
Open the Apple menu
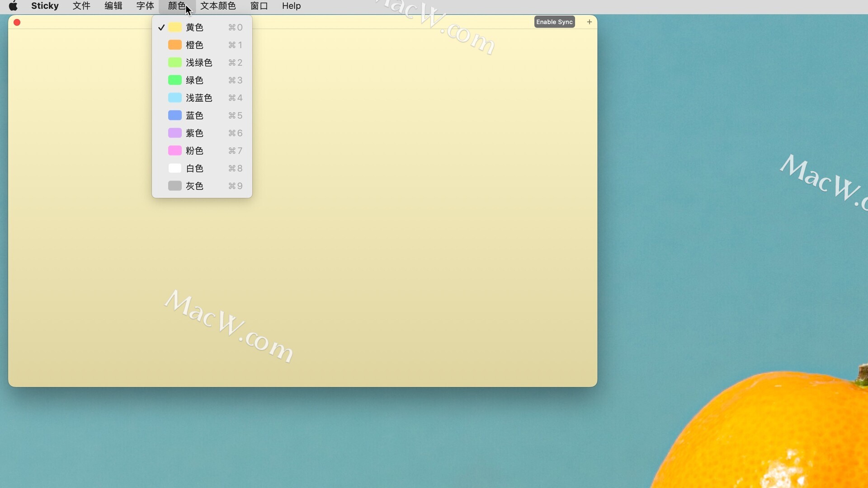tap(13, 6)
